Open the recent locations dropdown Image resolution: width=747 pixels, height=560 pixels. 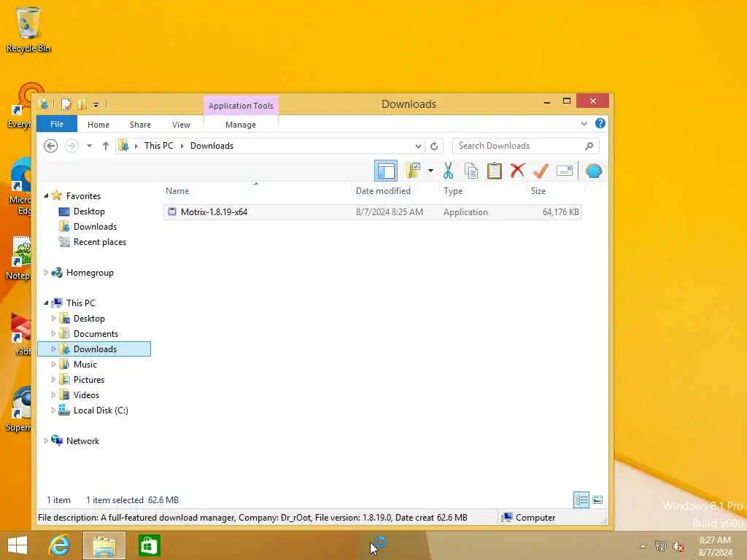(89, 146)
